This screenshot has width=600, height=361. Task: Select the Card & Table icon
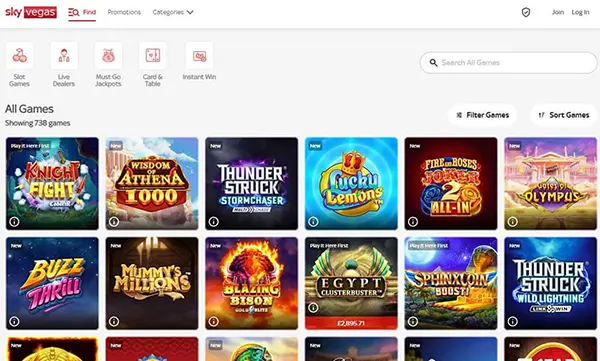[153, 56]
